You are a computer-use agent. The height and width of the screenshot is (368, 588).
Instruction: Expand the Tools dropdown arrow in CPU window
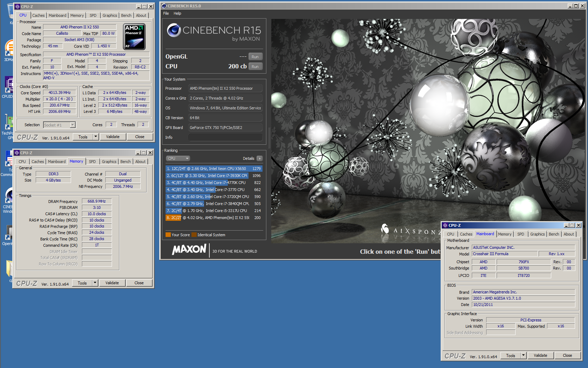96,137
